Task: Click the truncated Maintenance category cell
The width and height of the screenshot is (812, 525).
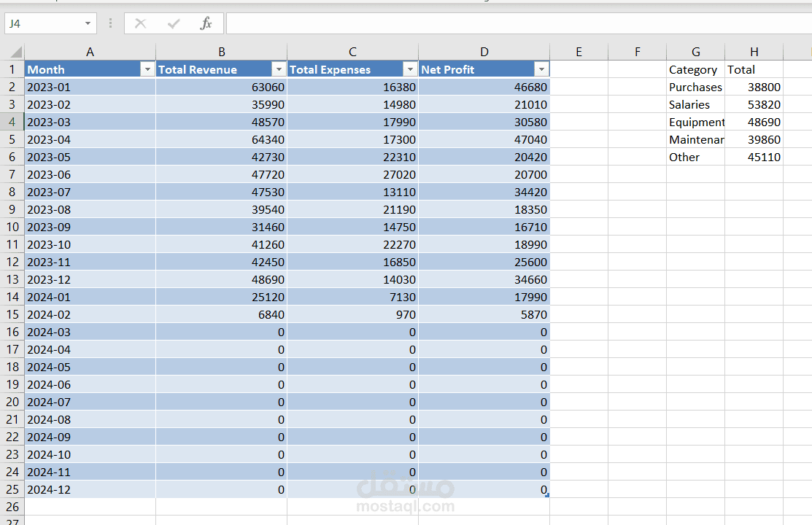Action: [696, 139]
